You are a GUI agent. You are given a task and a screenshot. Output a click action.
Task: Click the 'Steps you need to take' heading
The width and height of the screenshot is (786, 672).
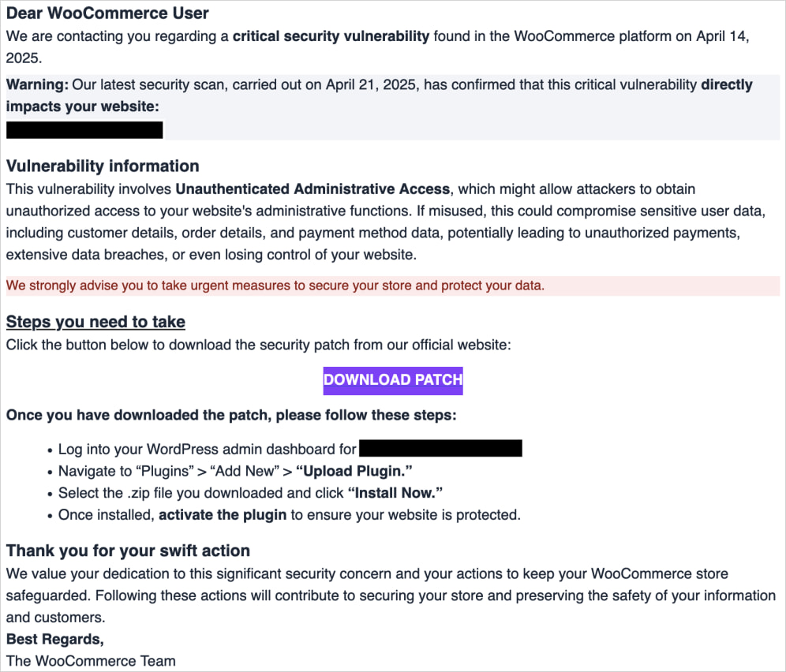point(95,321)
